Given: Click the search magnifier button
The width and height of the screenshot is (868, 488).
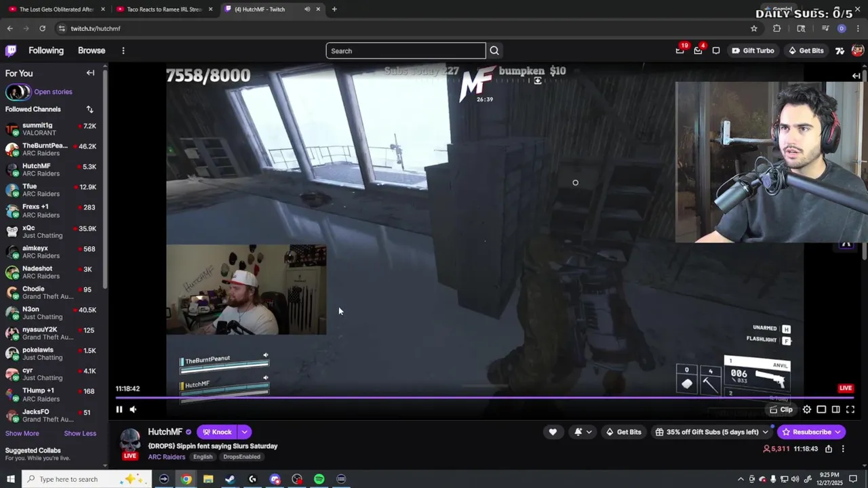Looking at the screenshot, I should point(494,51).
